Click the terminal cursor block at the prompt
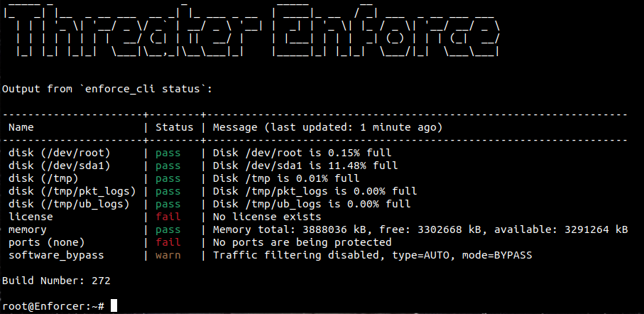644x314 pixels. [x=114, y=305]
